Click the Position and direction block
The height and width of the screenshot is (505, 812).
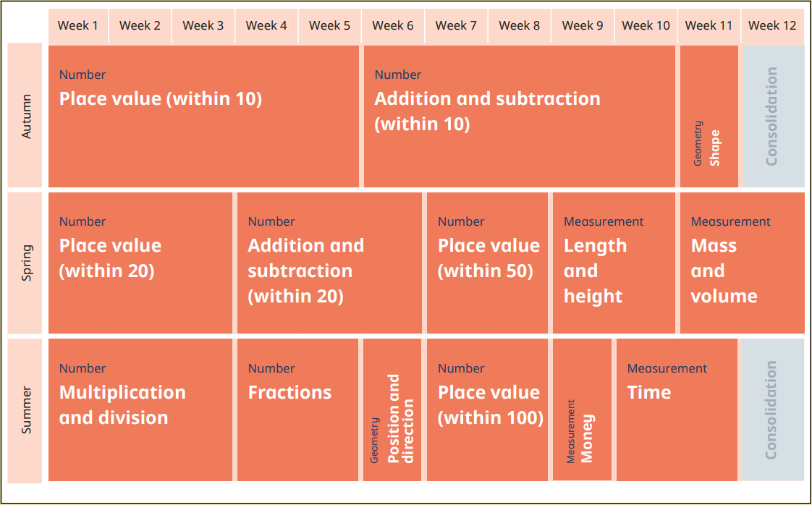point(392,409)
